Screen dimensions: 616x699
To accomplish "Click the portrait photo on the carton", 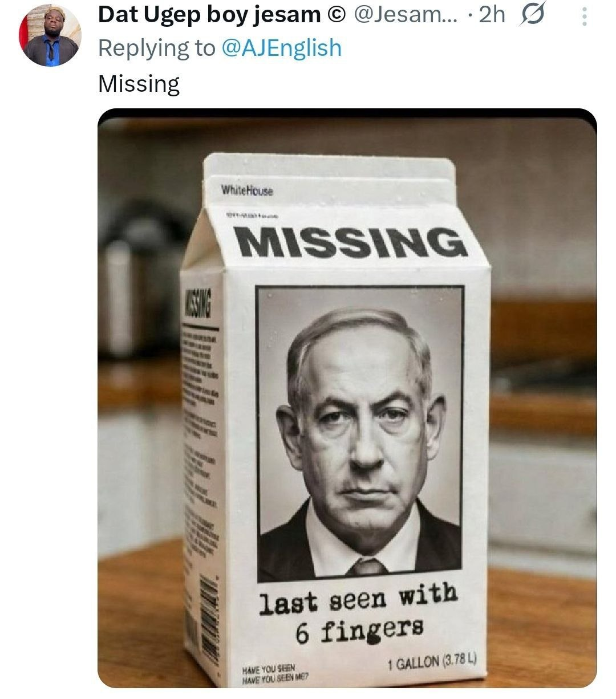I will click(359, 433).
